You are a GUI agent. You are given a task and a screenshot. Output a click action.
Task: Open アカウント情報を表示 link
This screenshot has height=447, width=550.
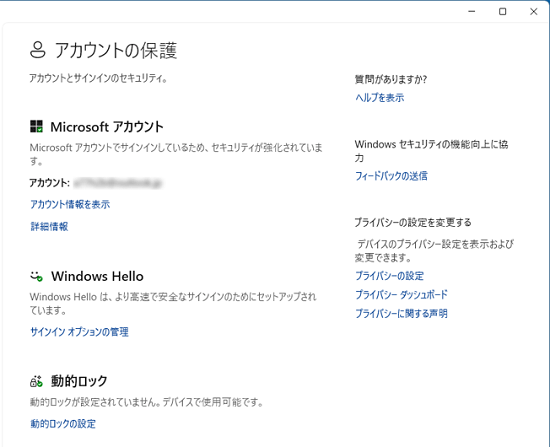70,204
